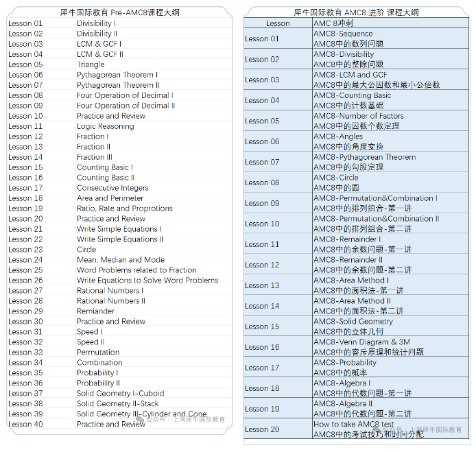Click 'AMC8-Permutation&Combination I' entry
This screenshot has width=476, height=452.
click(375, 198)
